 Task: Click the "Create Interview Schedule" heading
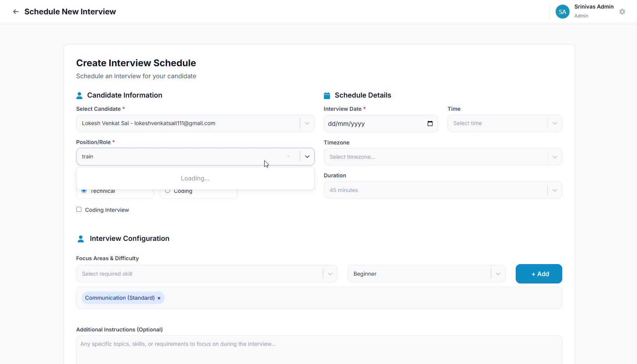136,63
